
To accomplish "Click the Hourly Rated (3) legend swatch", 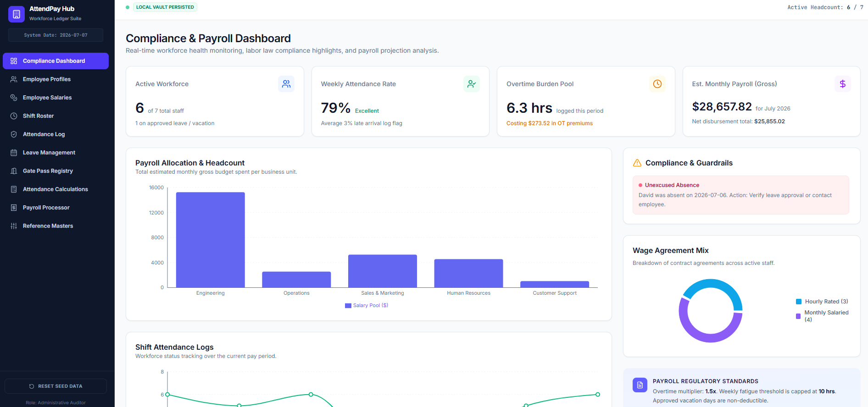I will (799, 302).
